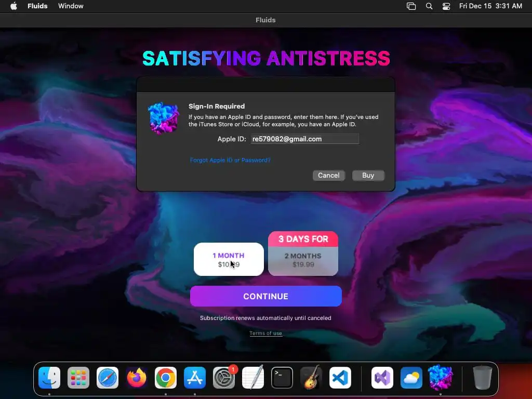Launch Terminal from the dock

pyautogui.click(x=282, y=378)
